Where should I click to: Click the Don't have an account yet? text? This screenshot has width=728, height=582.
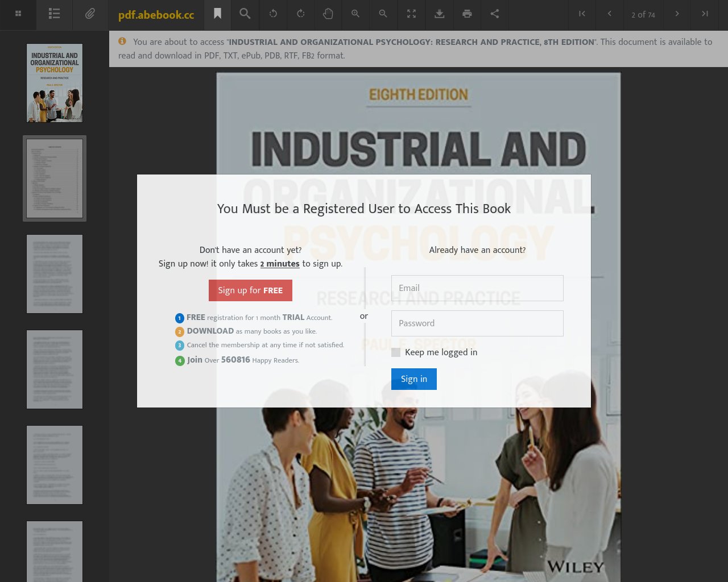point(250,250)
